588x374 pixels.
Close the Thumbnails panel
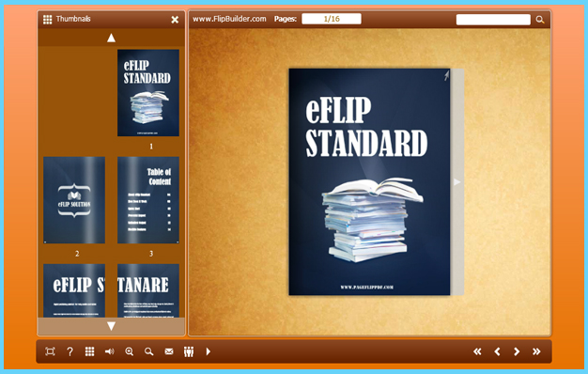pos(175,20)
